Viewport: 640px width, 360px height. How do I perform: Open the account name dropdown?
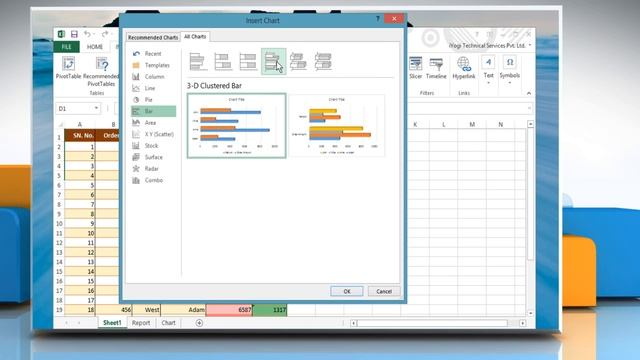coord(530,45)
